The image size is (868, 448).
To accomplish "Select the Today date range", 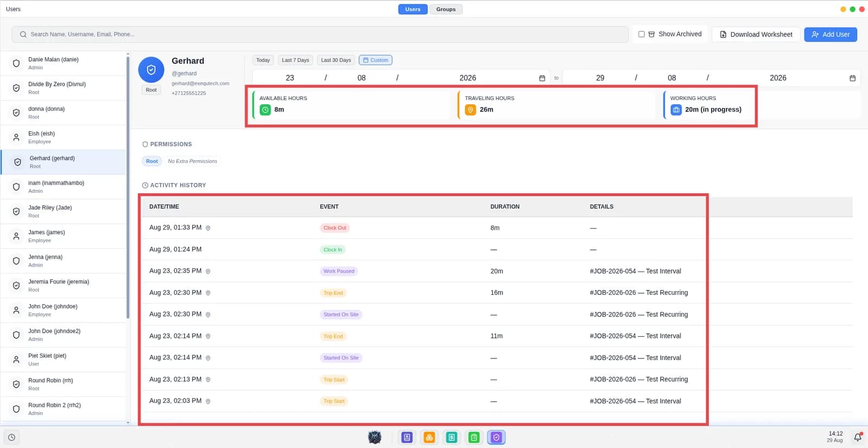I will click(263, 60).
